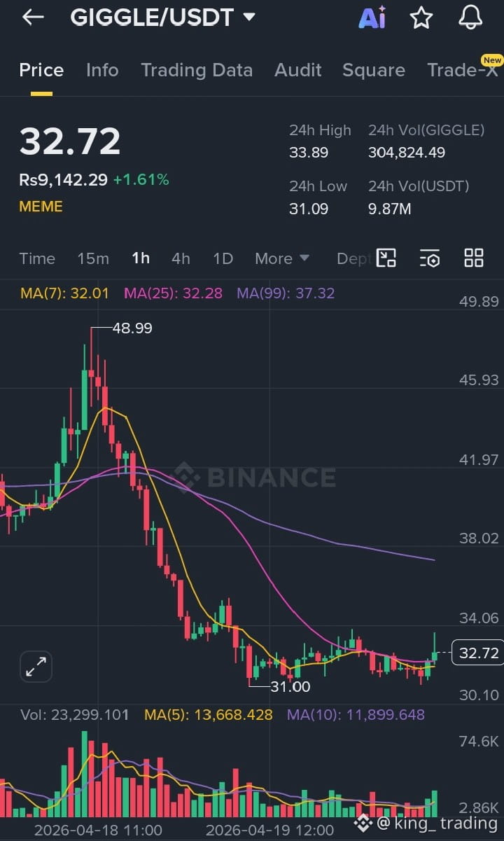Expand the More intervals dropdown

282,258
